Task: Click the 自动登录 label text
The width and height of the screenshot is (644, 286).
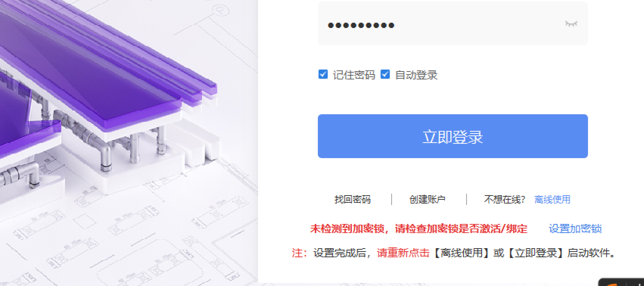Action: 416,75
